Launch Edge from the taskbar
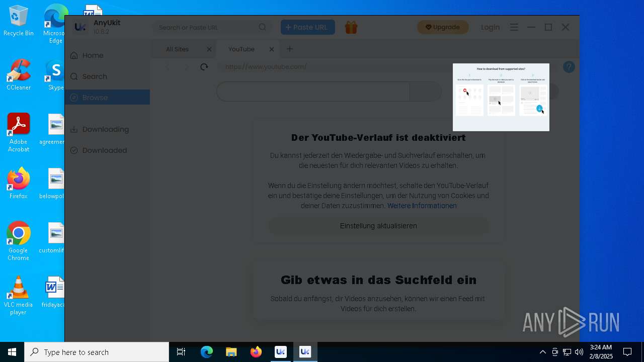The height and width of the screenshot is (362, 644). [x=207, y=352]
